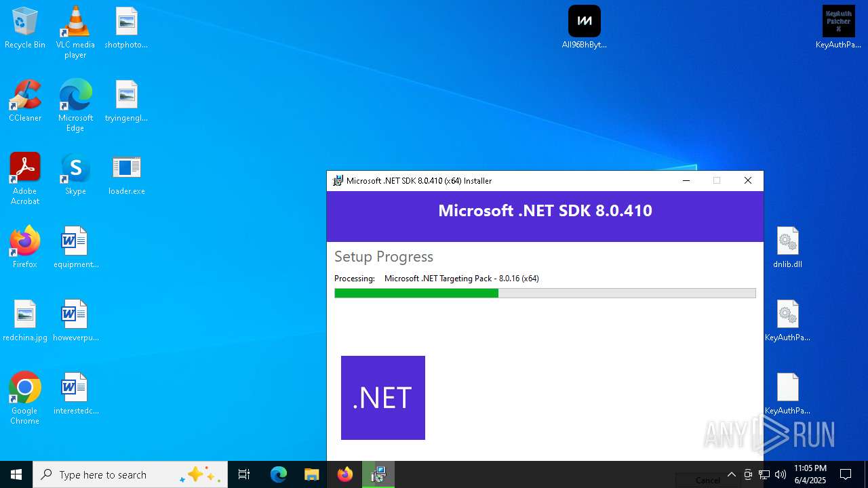The width and height of the screenshot is (868, 488).
Task: Select the installer taskbar button
Action: [x=378, y=474]
